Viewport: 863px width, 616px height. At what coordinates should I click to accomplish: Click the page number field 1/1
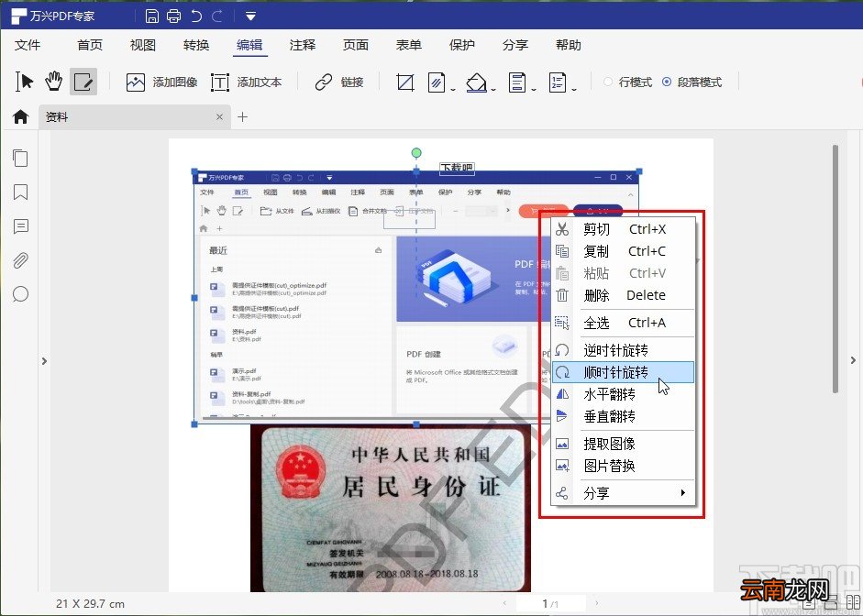[550, 603]
